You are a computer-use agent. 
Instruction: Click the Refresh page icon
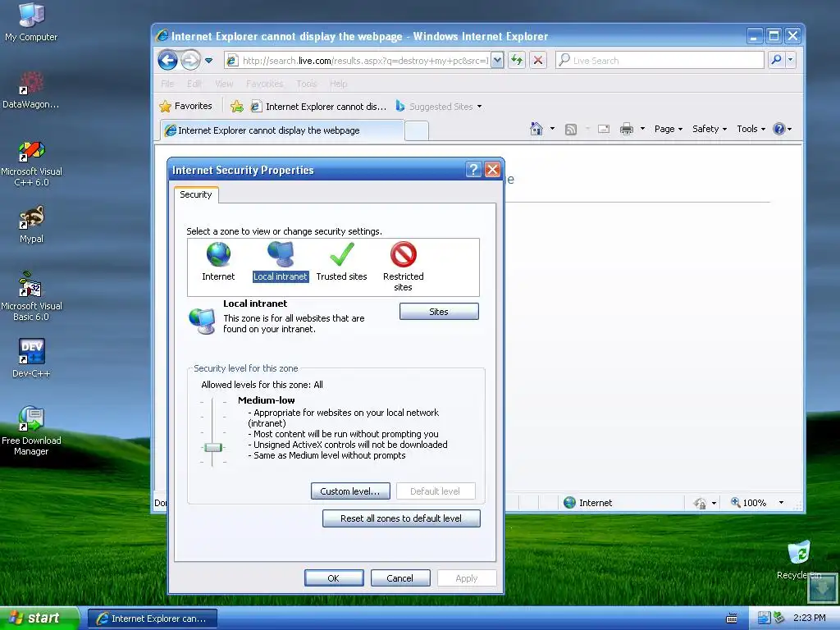tap(517, 60)
